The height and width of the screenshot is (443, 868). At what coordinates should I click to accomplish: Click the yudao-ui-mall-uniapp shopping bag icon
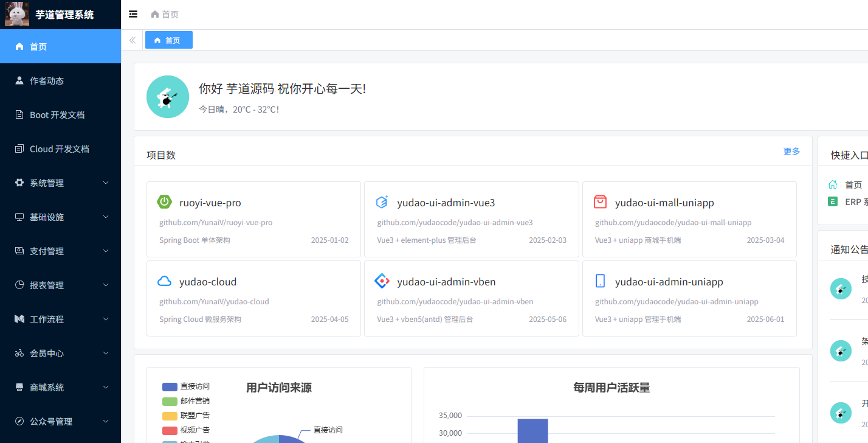pos(600,202)
